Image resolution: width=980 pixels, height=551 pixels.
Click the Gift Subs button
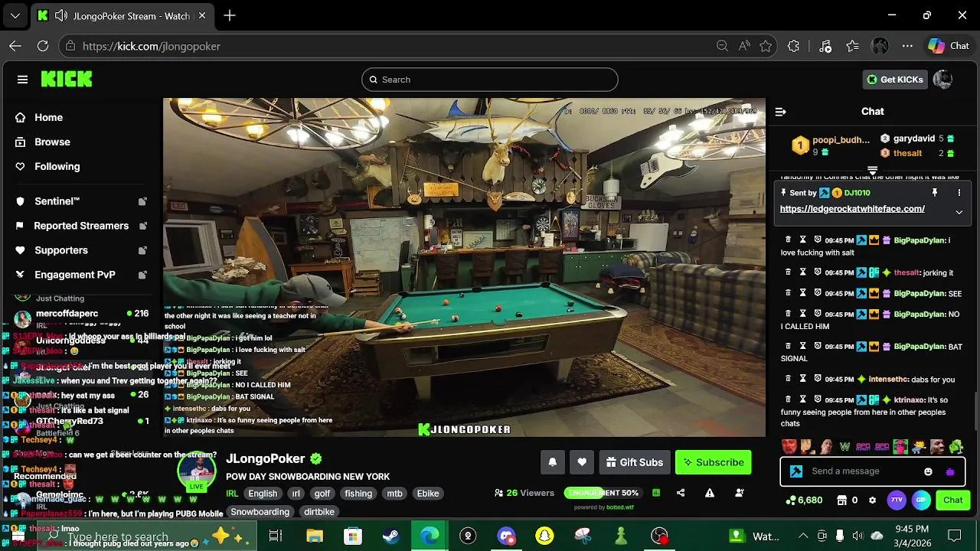click(x=634, y=462)
